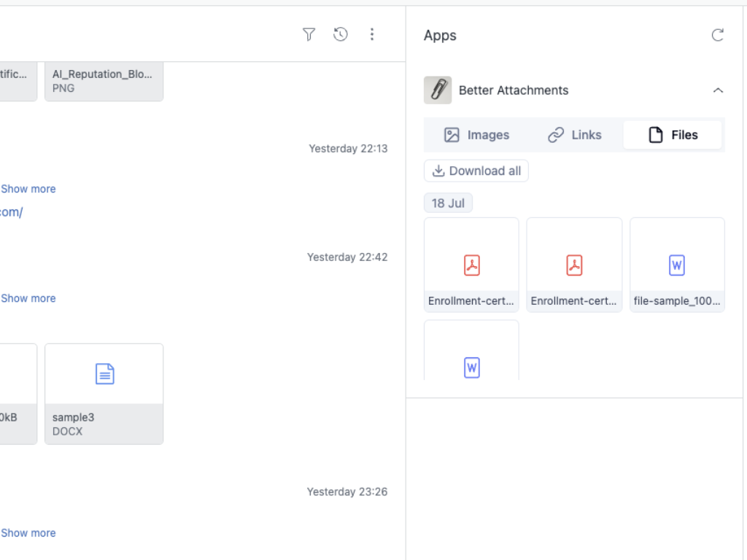This screenshot has width=747, height=560.
Task: Open the three-dot overflow menu
Action: [372, 34]
